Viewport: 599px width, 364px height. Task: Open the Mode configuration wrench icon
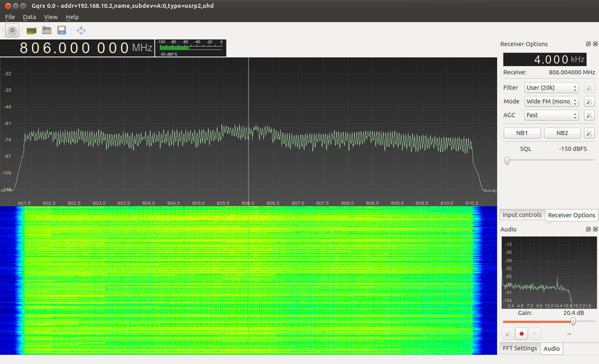(589, 101)
